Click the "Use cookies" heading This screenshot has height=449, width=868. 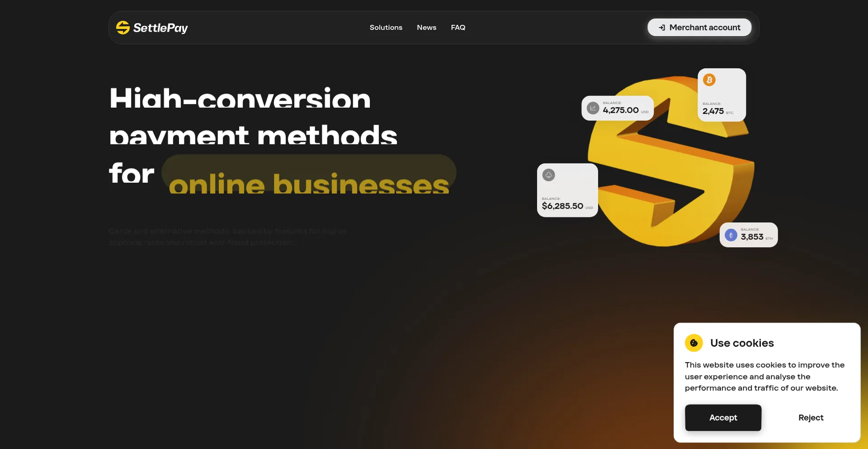click(742, 343)
